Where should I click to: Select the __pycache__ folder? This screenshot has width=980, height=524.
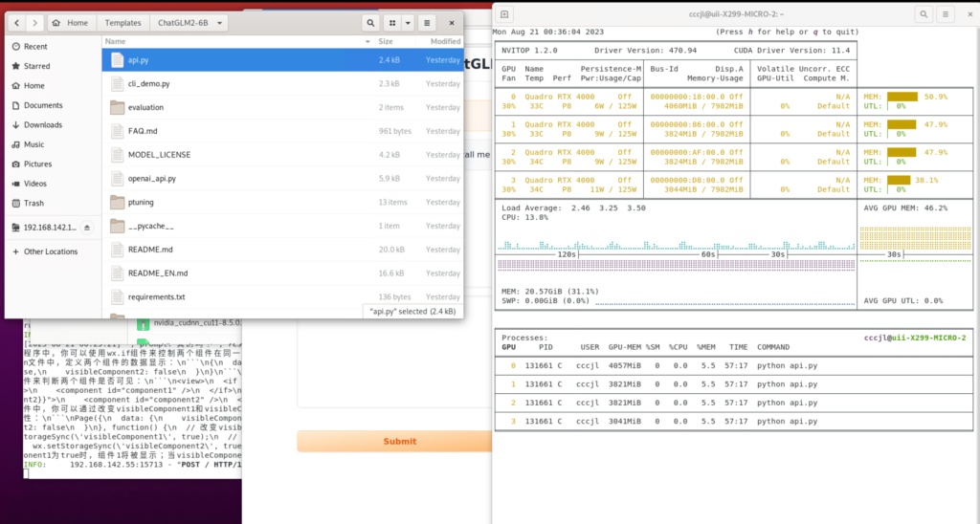pyautogui.click(x=282, y=226)
